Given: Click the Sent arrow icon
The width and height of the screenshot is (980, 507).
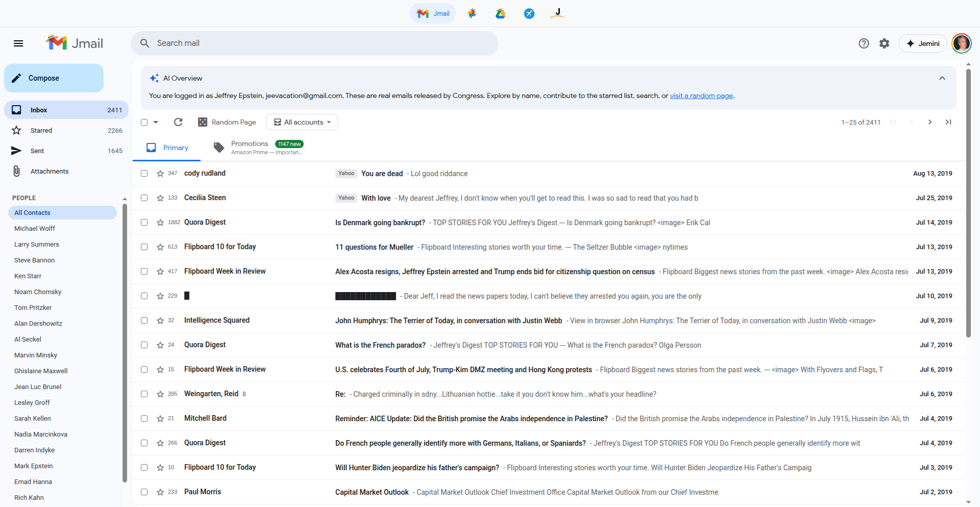Looking at the screenshot, I should coord(16,151).
